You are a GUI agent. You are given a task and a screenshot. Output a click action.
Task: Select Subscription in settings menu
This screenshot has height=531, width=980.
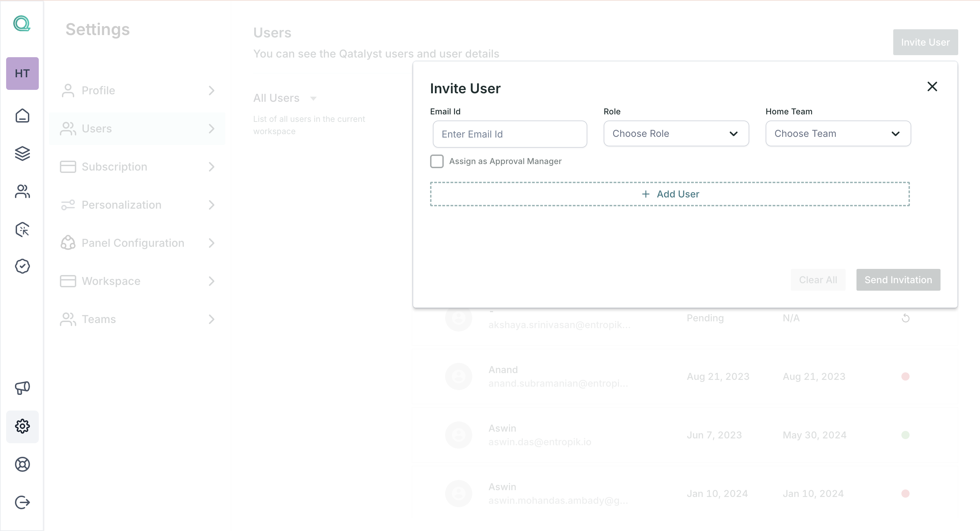137,167
